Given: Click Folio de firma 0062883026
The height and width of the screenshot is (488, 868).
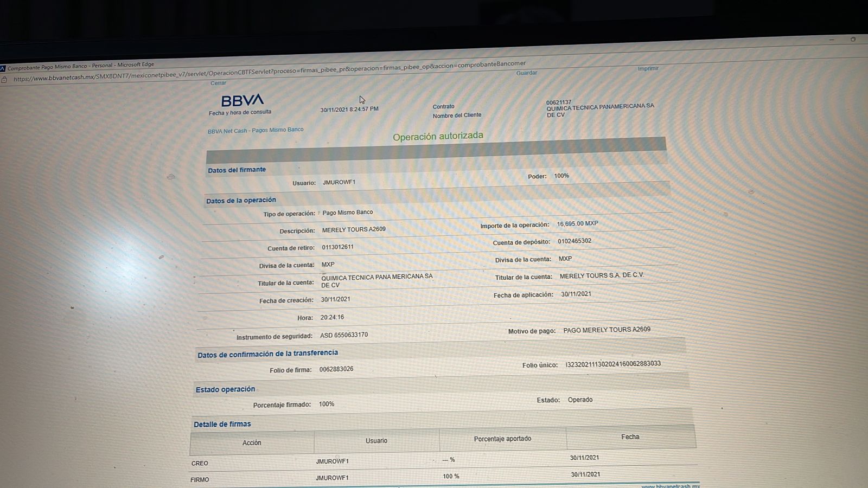Looking at the screenshot, I should click(x=336, y=369).
